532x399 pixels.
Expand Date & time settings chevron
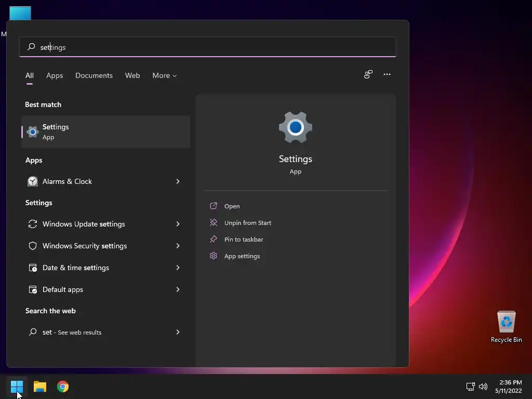(178, 268)
